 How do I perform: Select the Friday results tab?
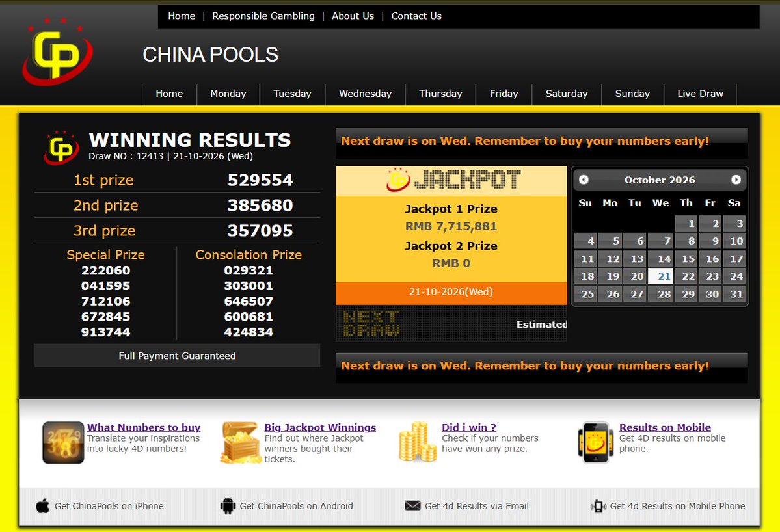[504, 94]
